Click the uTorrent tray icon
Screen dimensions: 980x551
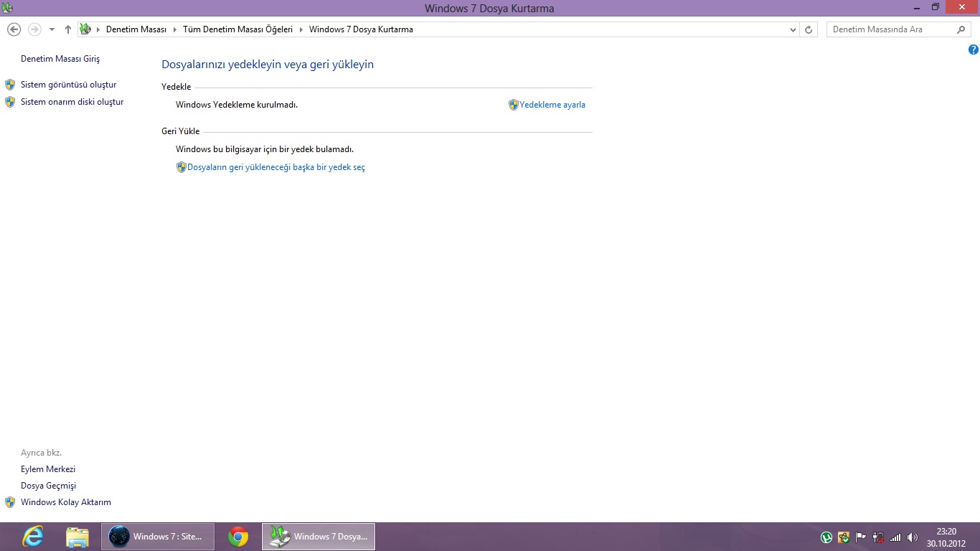826,537
